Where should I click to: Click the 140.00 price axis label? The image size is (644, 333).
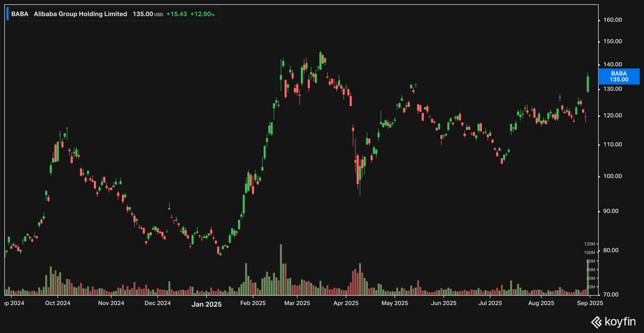(612, 64)
